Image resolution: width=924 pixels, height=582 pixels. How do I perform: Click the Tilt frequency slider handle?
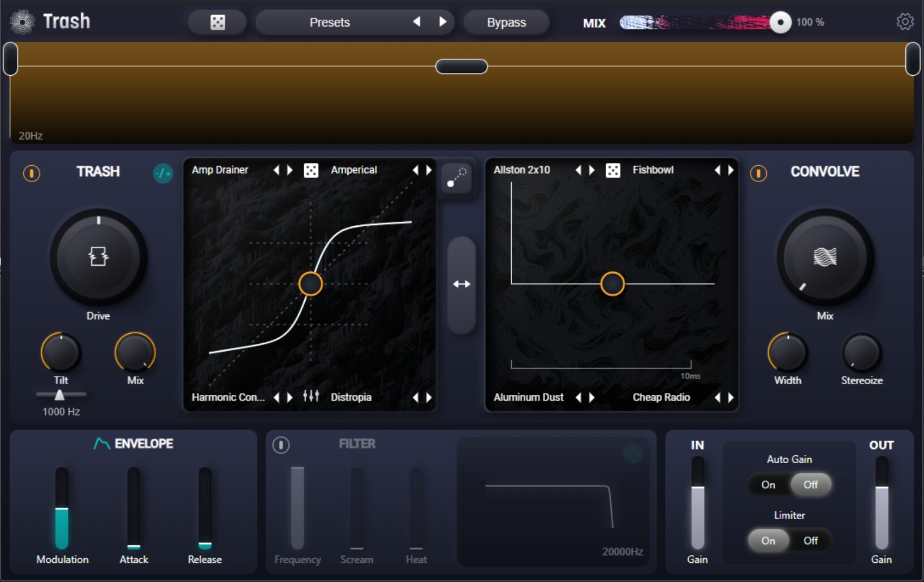coord(59,395)
